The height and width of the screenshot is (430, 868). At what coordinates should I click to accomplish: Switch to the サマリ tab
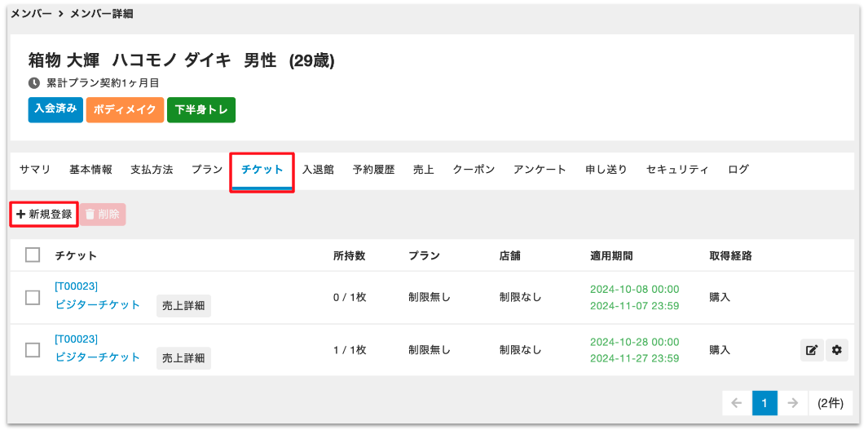pos(35,170)
